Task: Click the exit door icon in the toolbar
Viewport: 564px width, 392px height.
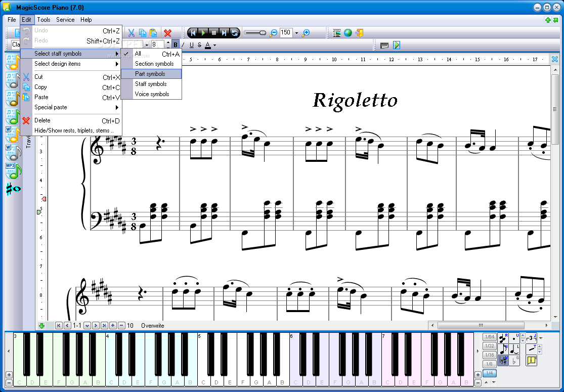Action: click(x=359, y=33)
